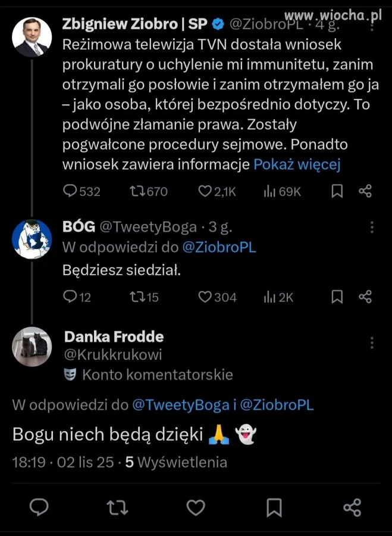Bookmark the BÓG reply

click(x=337, y=297)
